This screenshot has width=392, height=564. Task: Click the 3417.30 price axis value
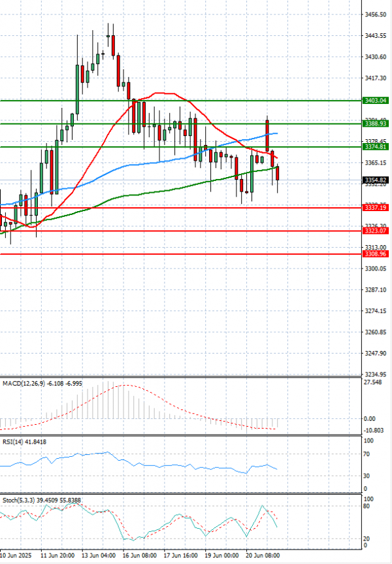376,78
